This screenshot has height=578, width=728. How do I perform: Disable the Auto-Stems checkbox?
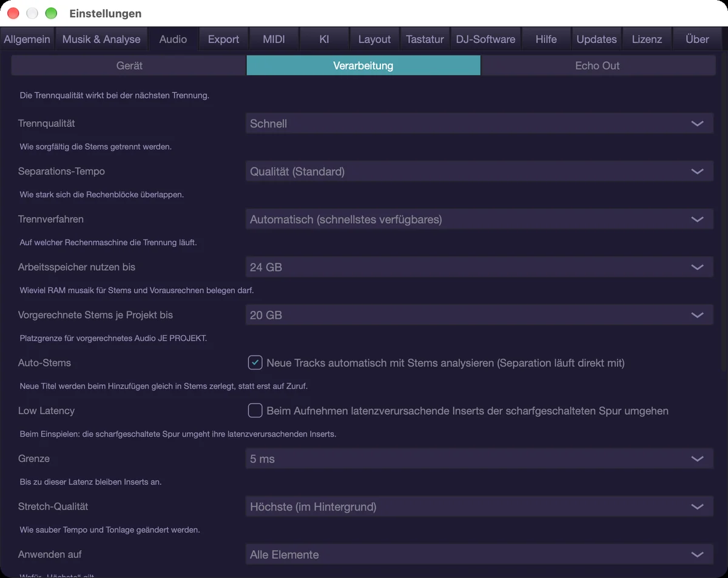255,362
